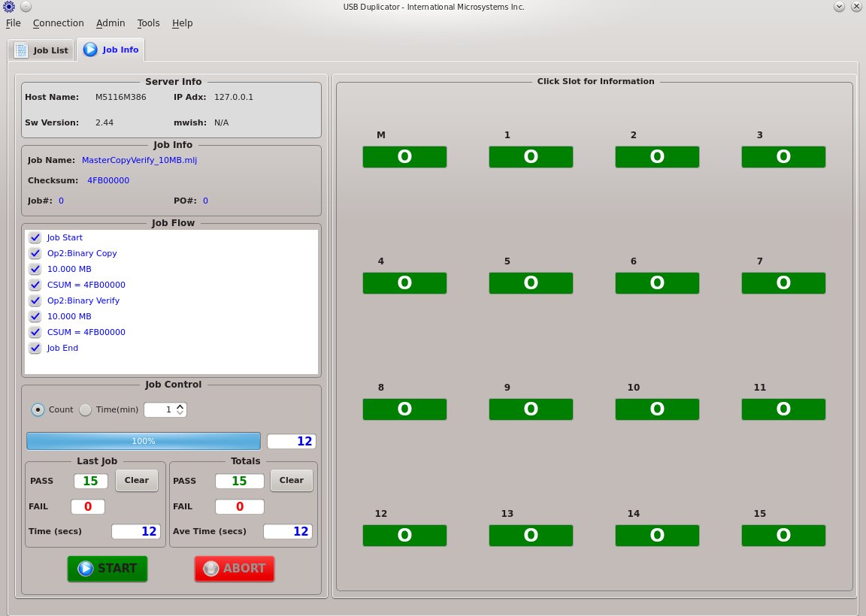Open the Help menu
866x616 pixels.
[182, 23]
